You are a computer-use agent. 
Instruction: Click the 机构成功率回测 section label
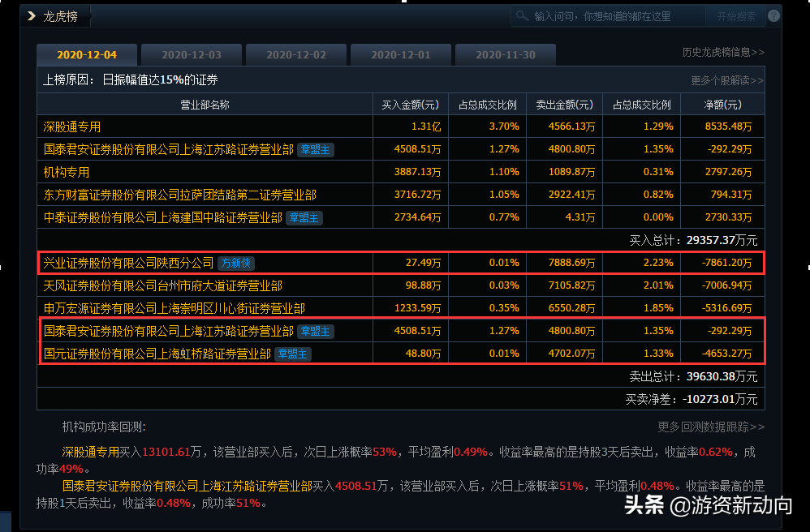point(104,427)
